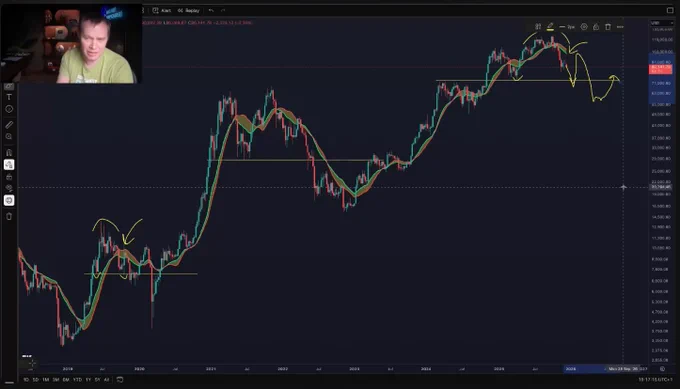Click the lock icon in floating drawing toolbar
680x389 pixels.
coord(596,27)
